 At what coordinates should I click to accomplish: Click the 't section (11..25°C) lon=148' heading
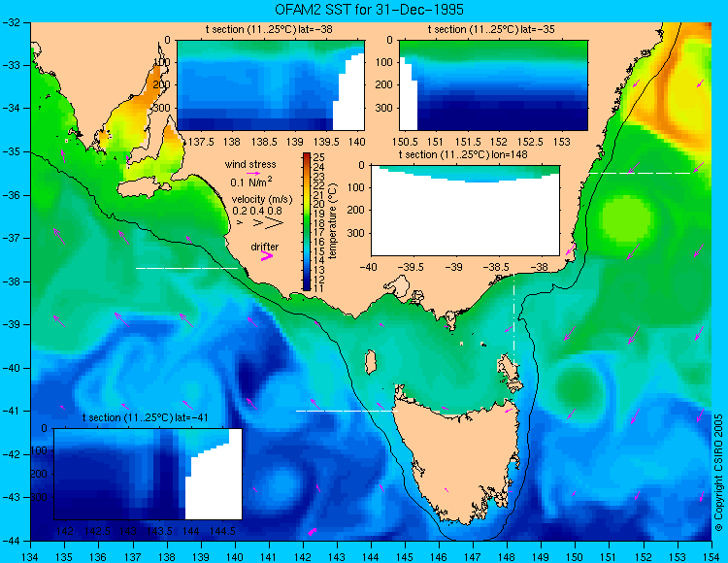click(x=463, y=154)
